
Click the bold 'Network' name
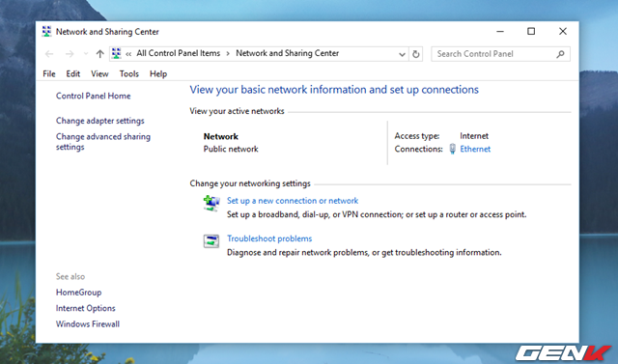tap(221, 136)
